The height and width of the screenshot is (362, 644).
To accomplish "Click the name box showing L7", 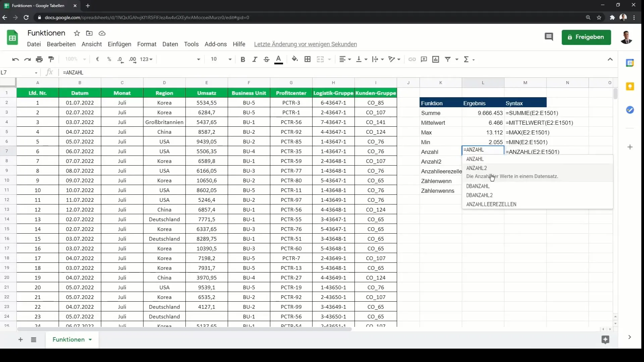I will click(19, 72).
